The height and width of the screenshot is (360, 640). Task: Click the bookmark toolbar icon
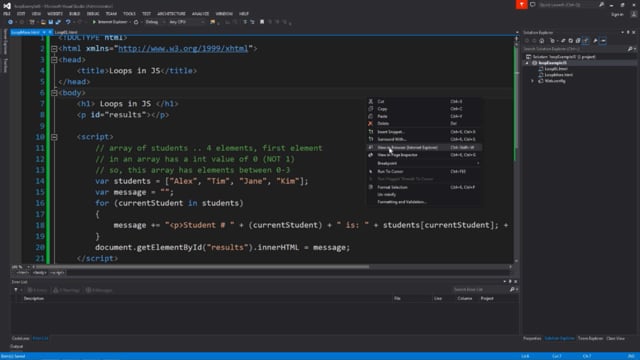pos(262,22)
